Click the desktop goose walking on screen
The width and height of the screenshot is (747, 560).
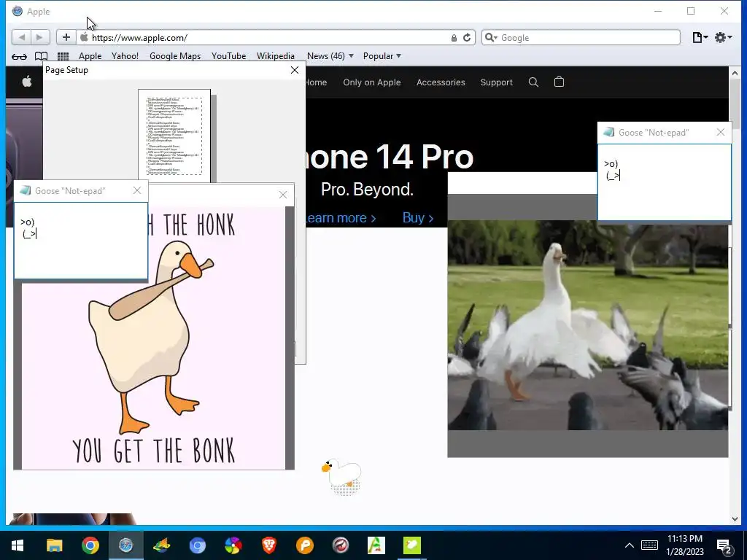(x=341, y=476)
